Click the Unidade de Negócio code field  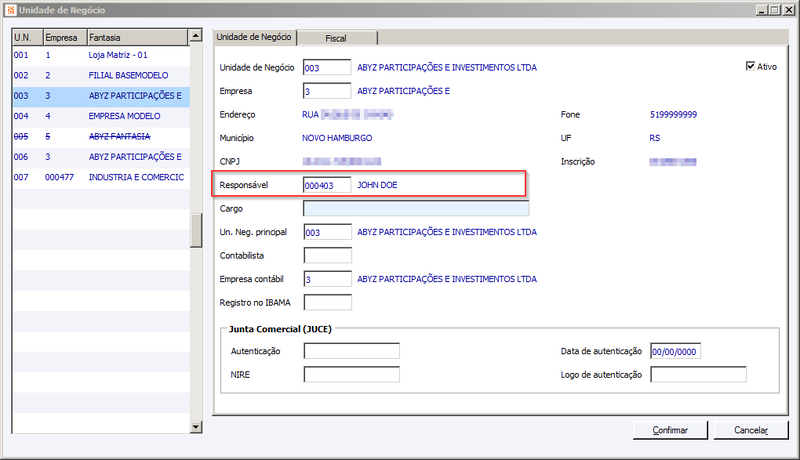point(327,67)
